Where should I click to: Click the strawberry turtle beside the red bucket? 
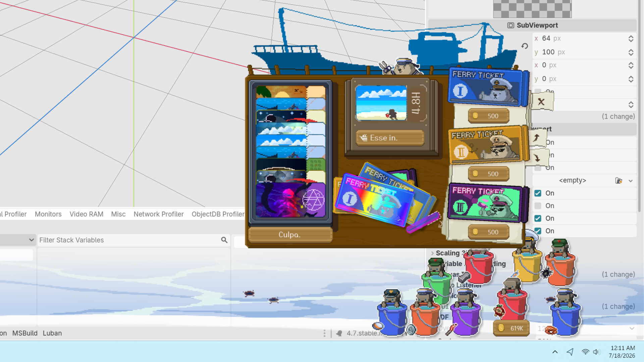tap(499, 311)
